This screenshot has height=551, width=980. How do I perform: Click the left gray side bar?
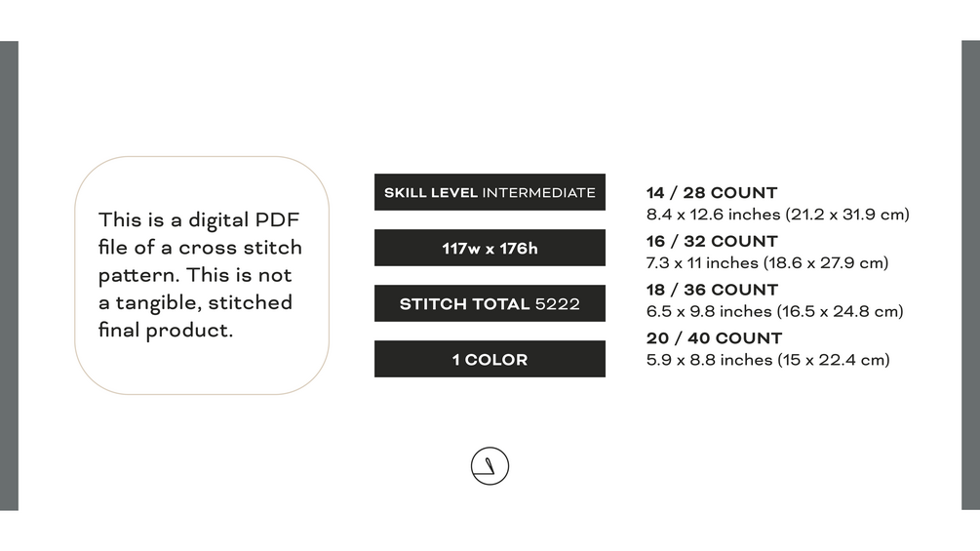click(x=9, y=275)
